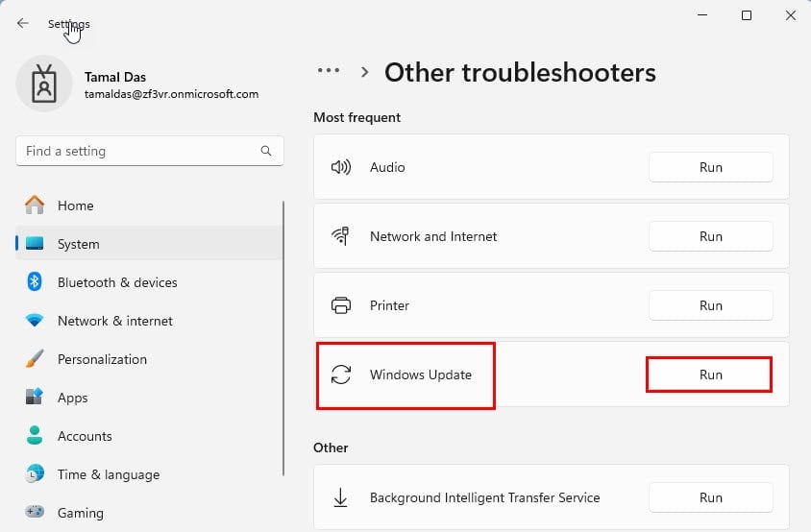Maximize the Settings window

[747, 15]
